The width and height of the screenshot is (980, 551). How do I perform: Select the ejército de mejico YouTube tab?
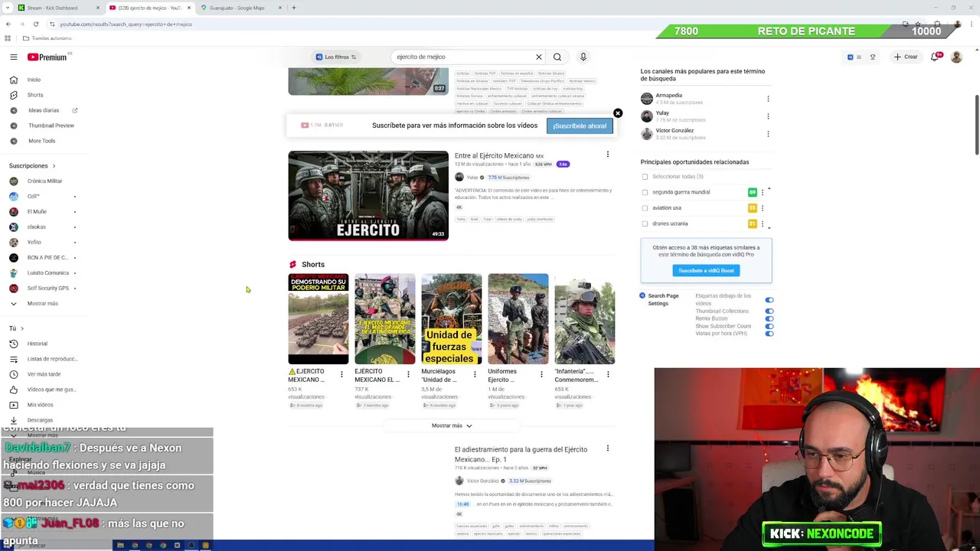(149, 8)
